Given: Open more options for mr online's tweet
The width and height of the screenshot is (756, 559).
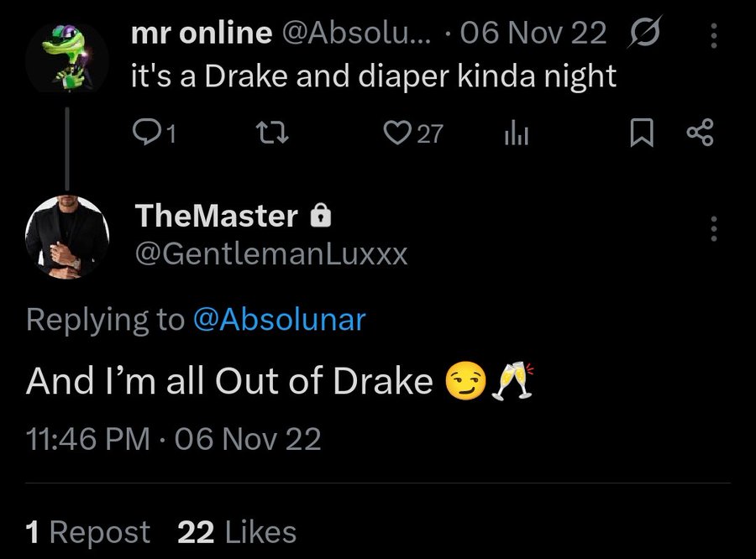Looking at the screenshot, I should pos(714,35).
